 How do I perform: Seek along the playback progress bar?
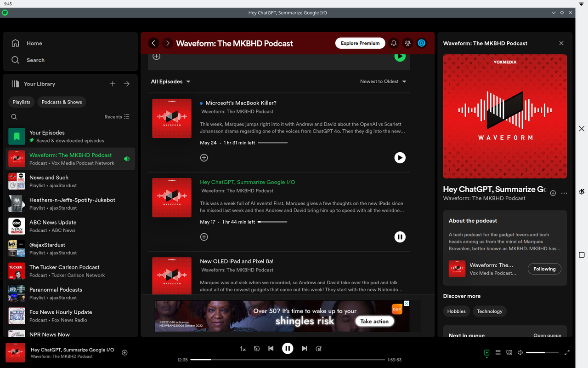click(288, 360)
